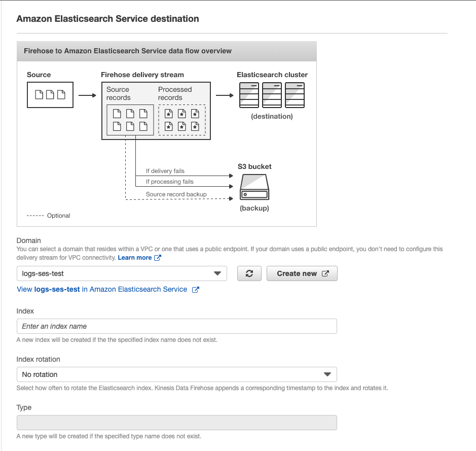The height and width of the screenshot is (451, 476).
Task: Click the 'Index rotation' field label
Action: [38, 359]
